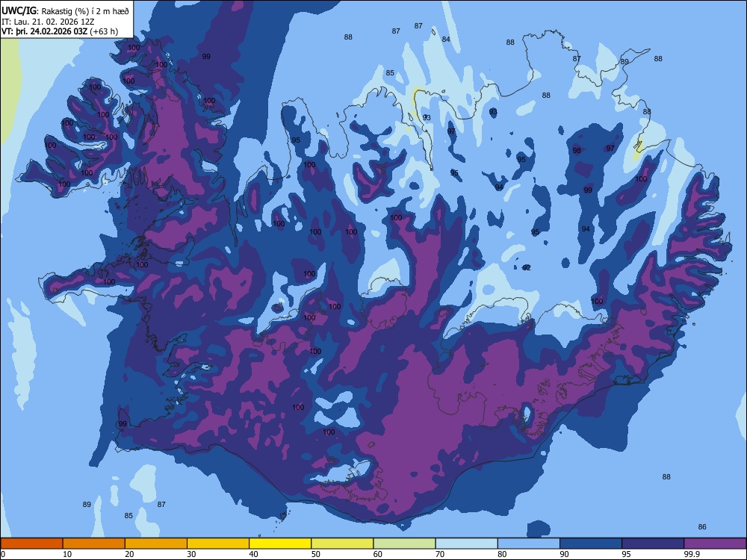Click the golden 30–40 legend color block
Viewport: 747px width, 560px height.
(x=218, y=544)
